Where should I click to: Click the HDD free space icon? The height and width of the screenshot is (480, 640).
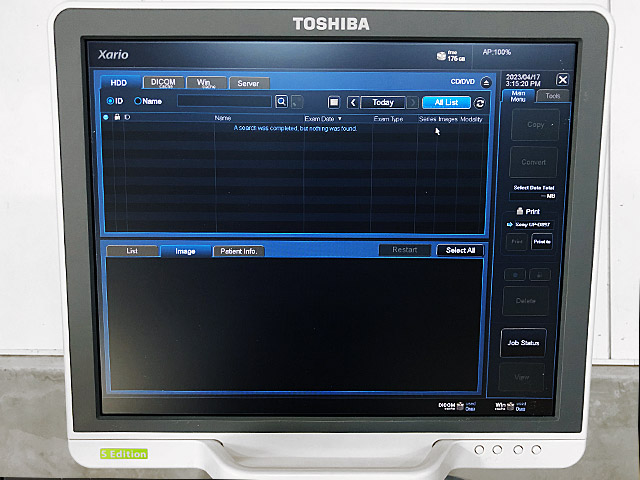click(x=441, y=56)
